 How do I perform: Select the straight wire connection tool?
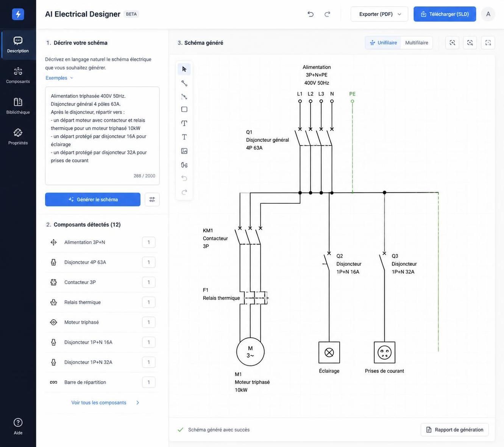(x=184, y=83)
